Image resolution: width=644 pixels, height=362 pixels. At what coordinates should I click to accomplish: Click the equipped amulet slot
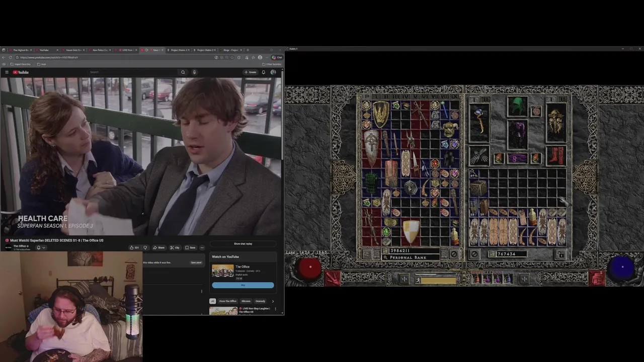[x=536, y=111]
